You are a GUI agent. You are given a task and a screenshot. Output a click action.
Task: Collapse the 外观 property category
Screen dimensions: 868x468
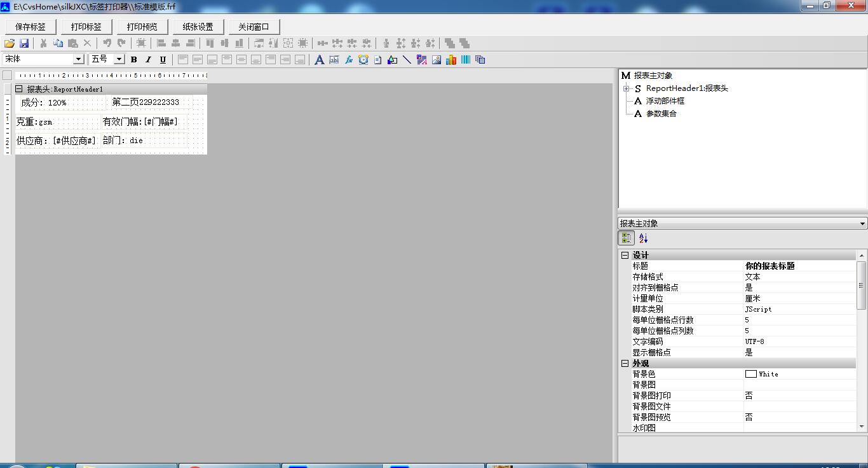pos(625,363)
